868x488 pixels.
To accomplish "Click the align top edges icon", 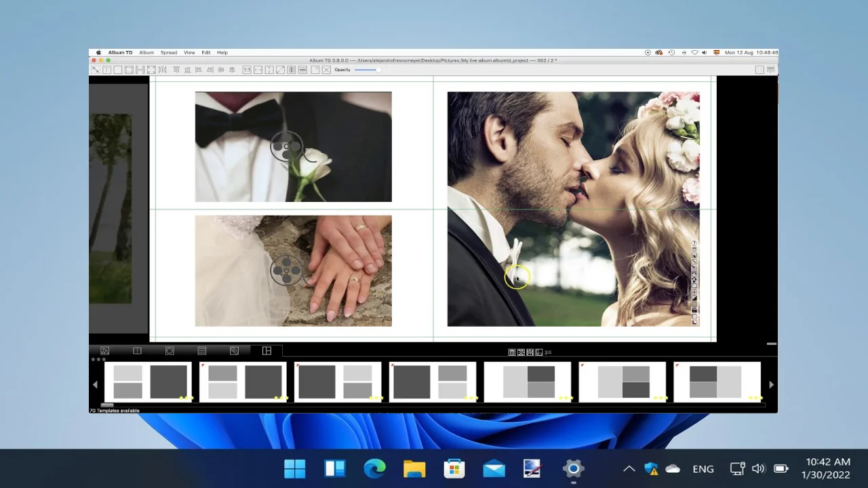I will pos(176,70).
